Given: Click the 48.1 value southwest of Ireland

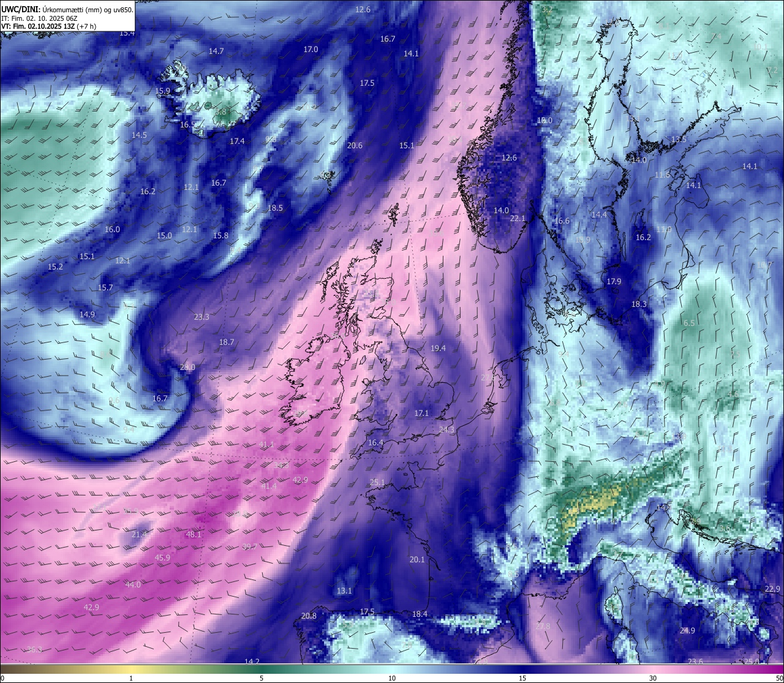Looking at the screenshot, I should [x=194, y=534].
